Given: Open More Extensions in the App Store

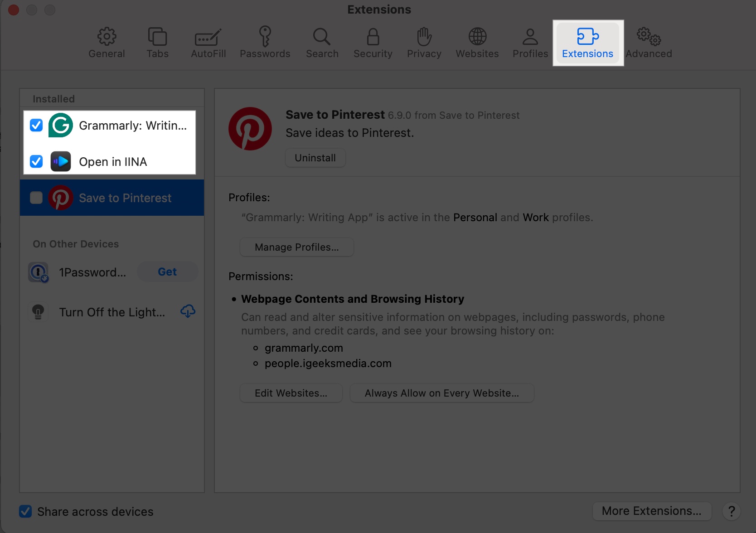Looking at the screenshot, I should pyautogui.click(x=651, y=511).
